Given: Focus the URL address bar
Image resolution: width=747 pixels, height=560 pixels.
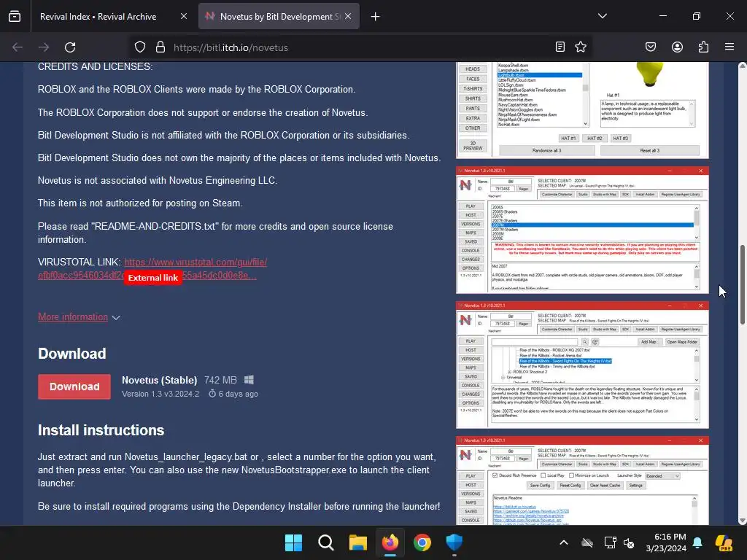Looking at the screenshot, I should coord(360,47).
